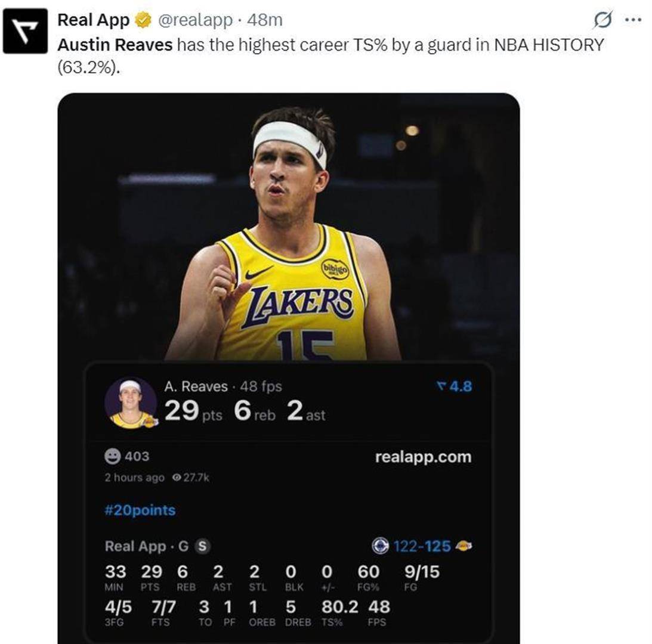Click the realapp.com text

(423, 457)
